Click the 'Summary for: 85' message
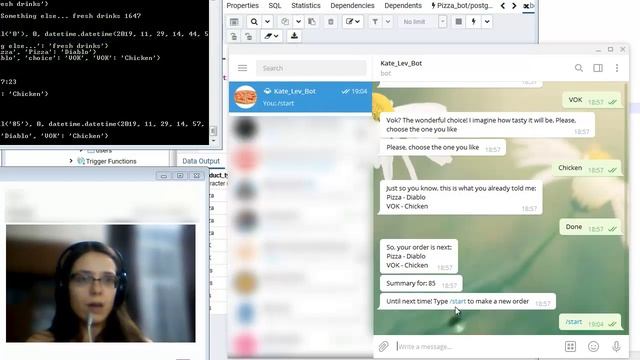Image resolution: width=640 pixels, height=360 pixels. tap(421, 284)
